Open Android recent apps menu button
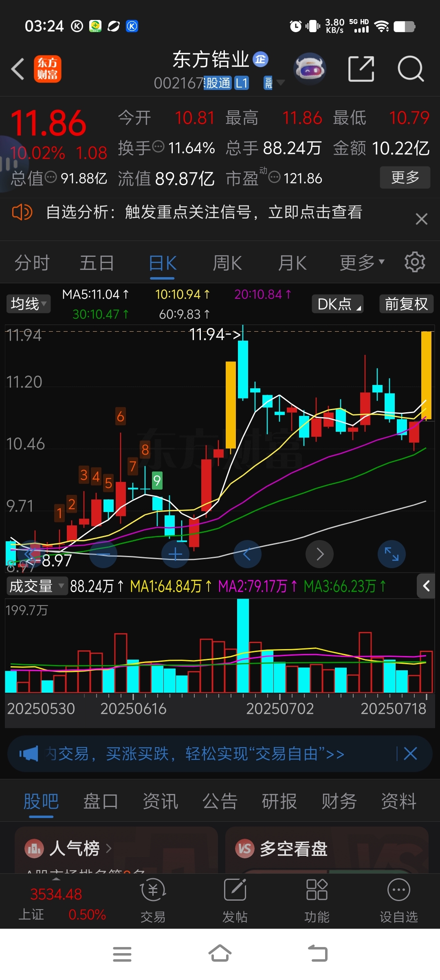440x980 pixels. click(x=122, y=954)
